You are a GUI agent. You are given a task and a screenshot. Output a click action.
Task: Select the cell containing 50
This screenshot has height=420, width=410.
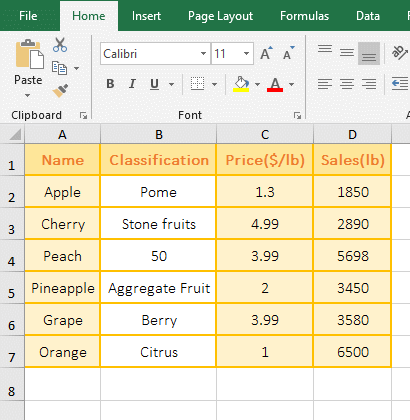click(x=159, y=256)
